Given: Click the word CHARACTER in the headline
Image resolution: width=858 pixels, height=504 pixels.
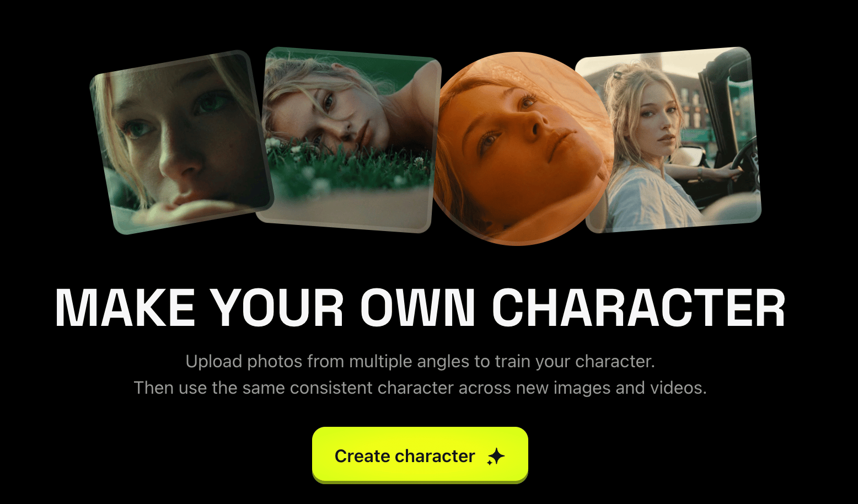Looking at the screenshot, I should click(x=639, y=309).
